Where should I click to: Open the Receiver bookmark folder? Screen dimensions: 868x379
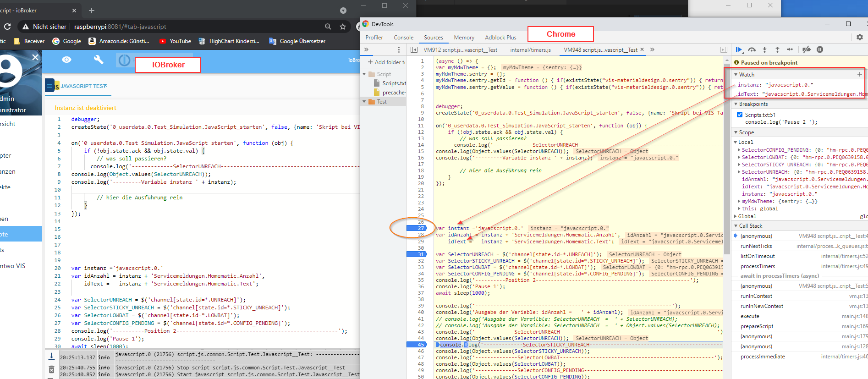tap(29, 41)
